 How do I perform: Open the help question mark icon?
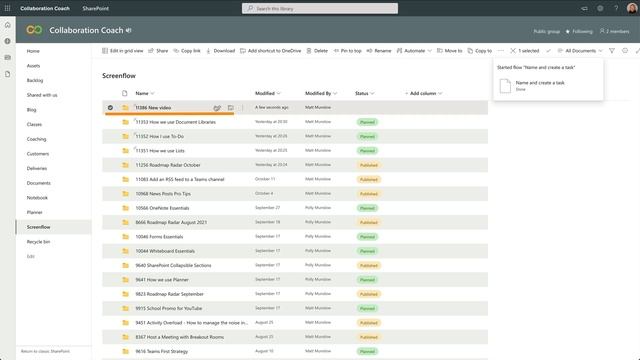(x=616, y=8)
